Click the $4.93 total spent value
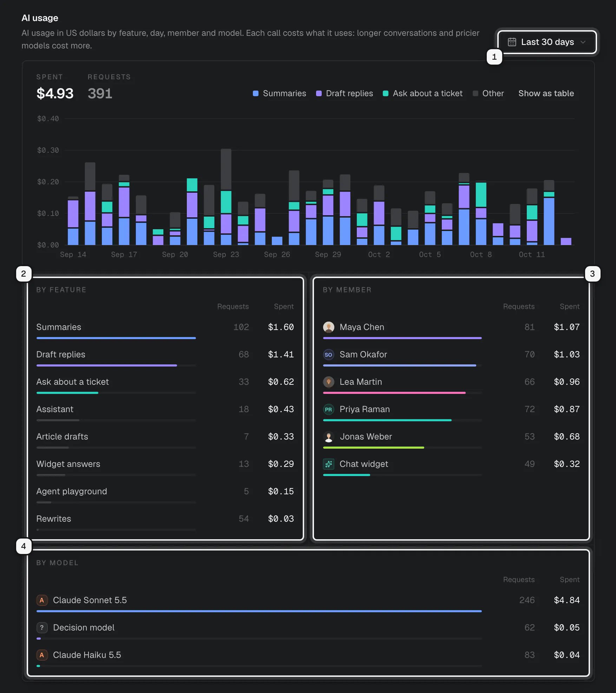The height and width of the screenshot is (693, 616). (55, 93)
